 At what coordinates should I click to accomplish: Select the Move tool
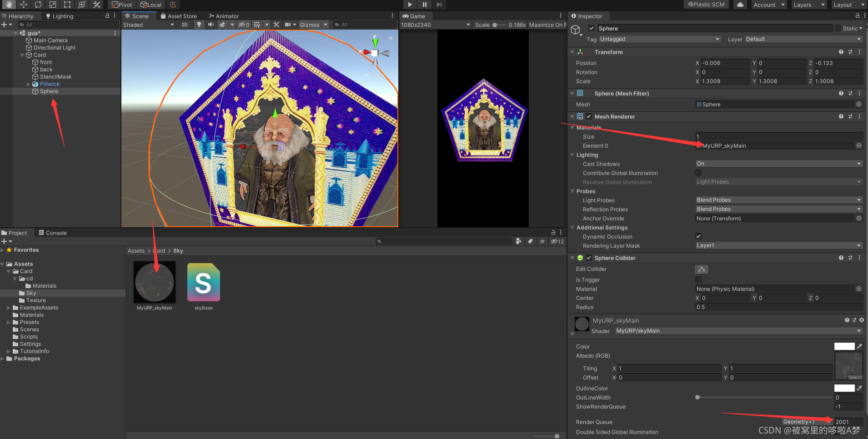point(24,5)
